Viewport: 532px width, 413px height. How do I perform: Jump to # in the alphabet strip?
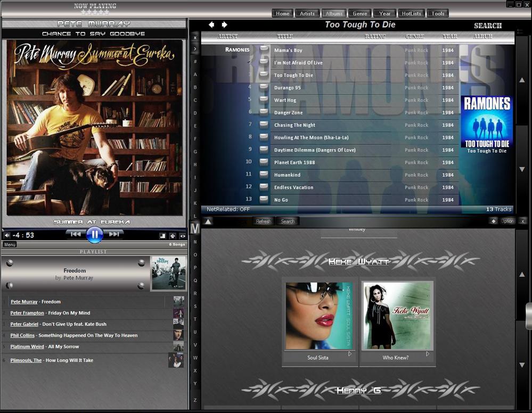(x=195, y=61)
